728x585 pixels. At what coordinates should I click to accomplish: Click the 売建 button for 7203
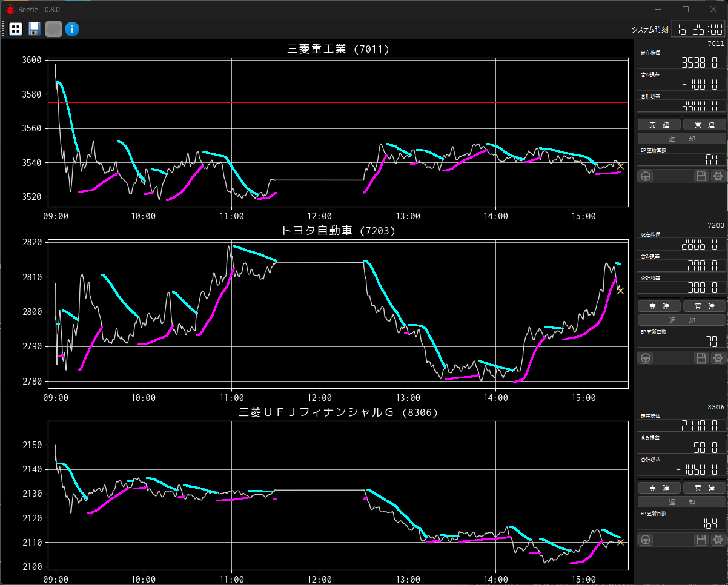(660, 306)
